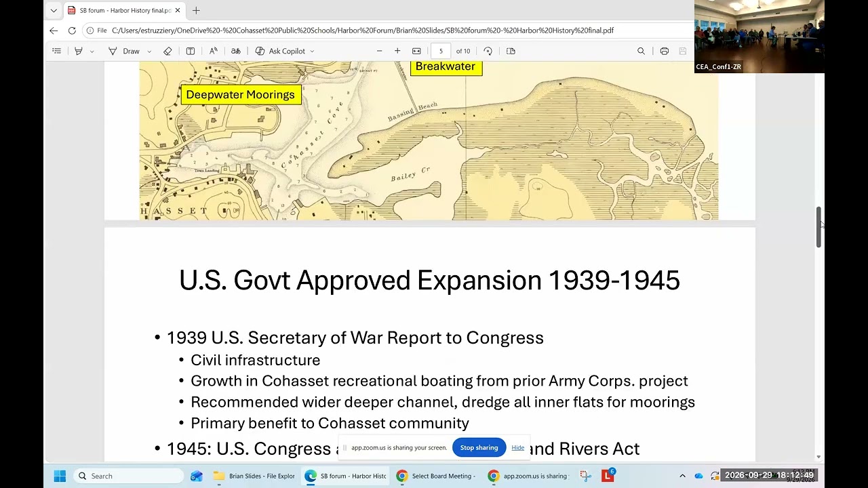This screenshot has height=488, width=868.
Task: Switch to Select Board Meeting Chrome window
Action: tap(435, 476)
